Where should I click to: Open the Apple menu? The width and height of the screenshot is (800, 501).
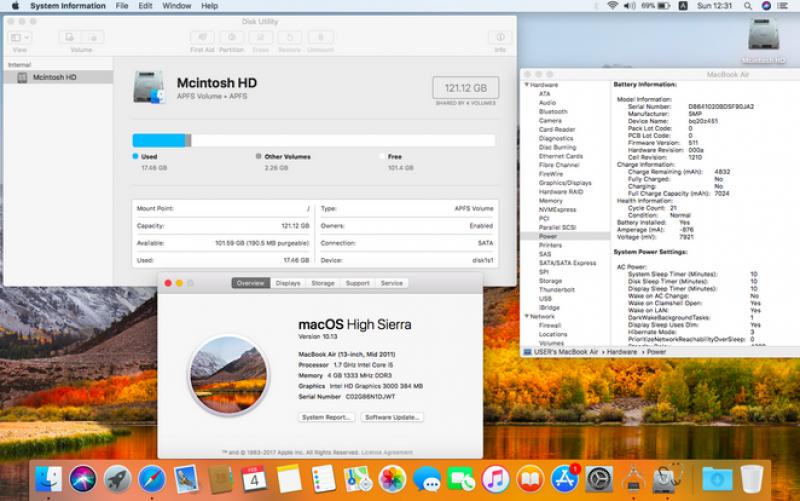(x=15, y=6)
